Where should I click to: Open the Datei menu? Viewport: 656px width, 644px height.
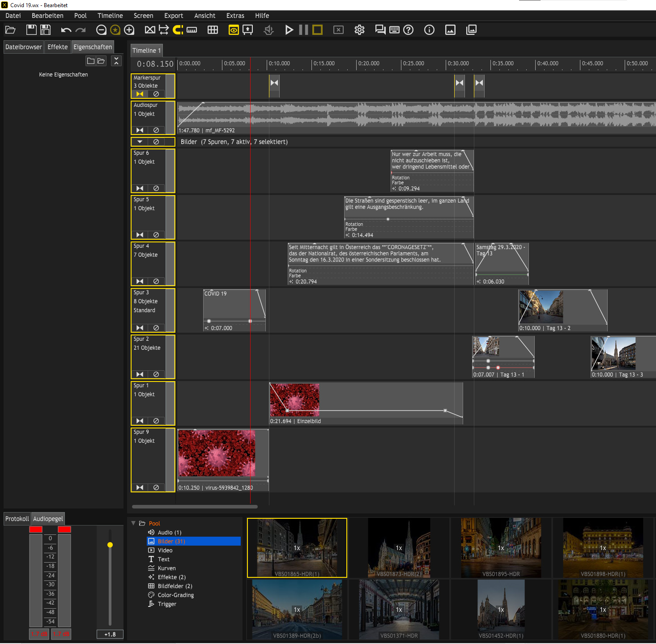tap(13, 16)
